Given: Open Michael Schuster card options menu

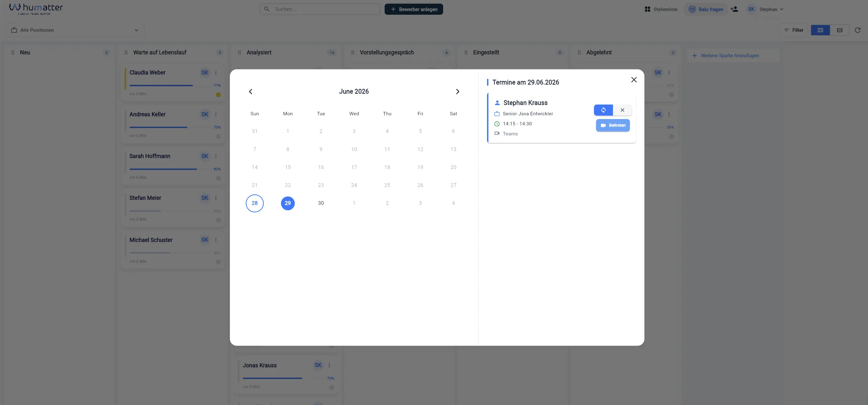Looking at the screenshot, I should [x=216, y=240].
